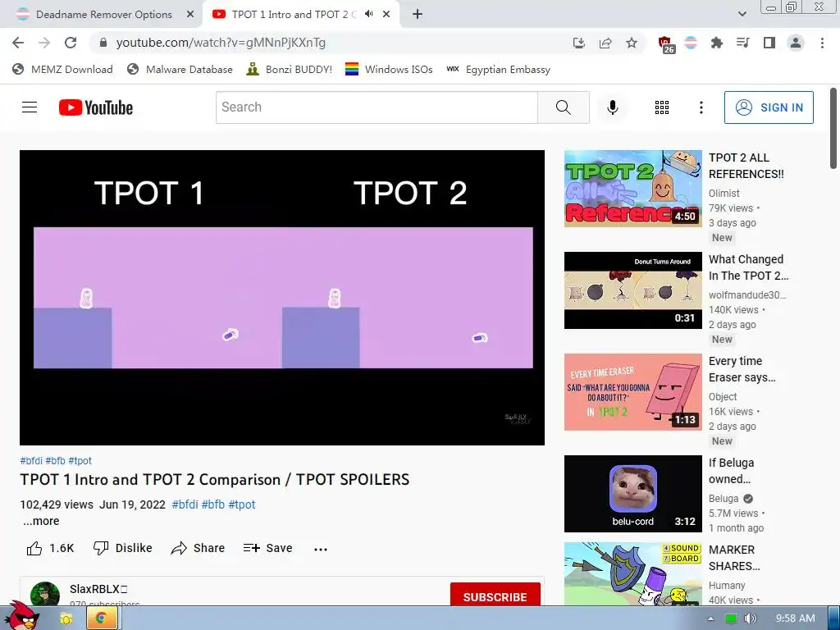
Task: Open the uBlock extension showing 26
Action: tap(666, 44)
